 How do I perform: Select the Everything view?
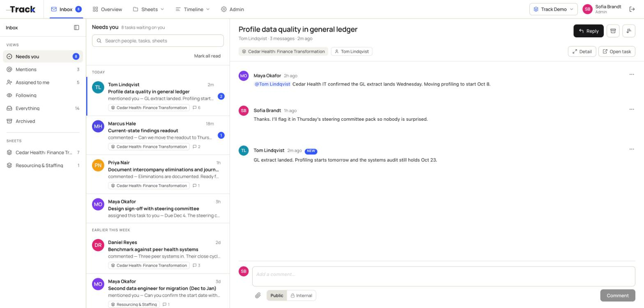(43, 108)
